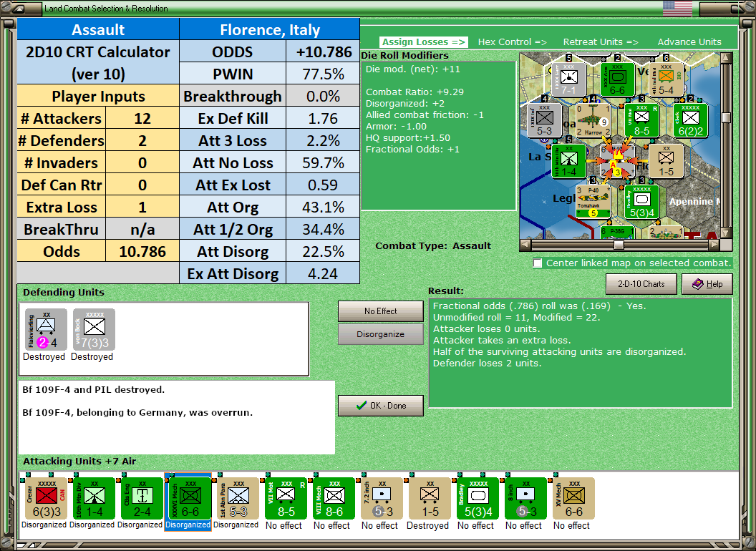Click the von Bock 7(3)3 defending unit

tap(94, 329)
